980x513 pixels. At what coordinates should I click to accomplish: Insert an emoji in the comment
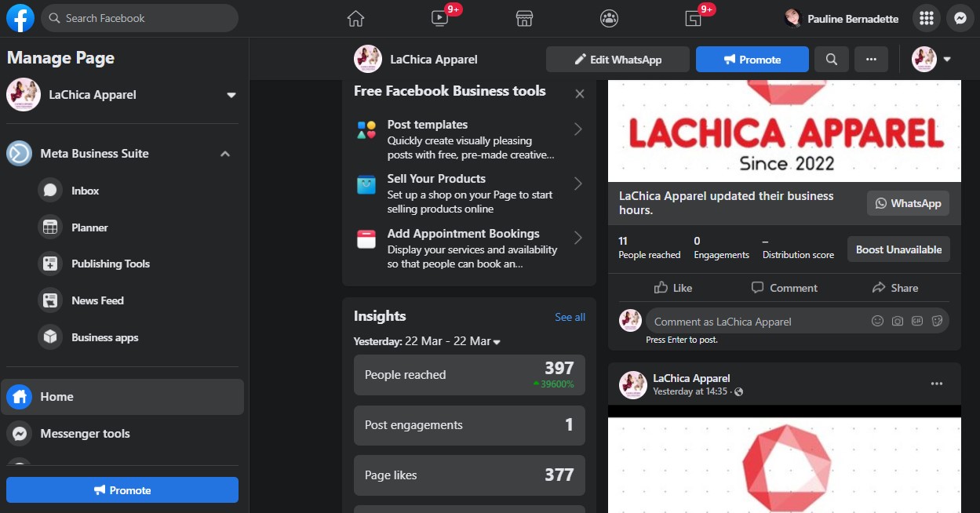pyautogui.click(x=877, y=321)
